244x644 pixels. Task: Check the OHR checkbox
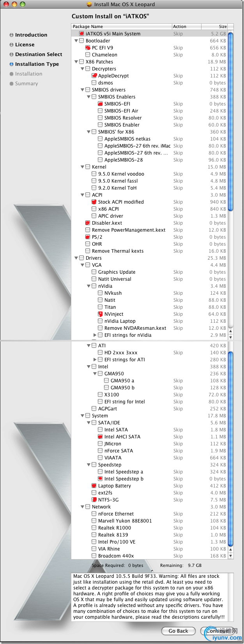88,244
